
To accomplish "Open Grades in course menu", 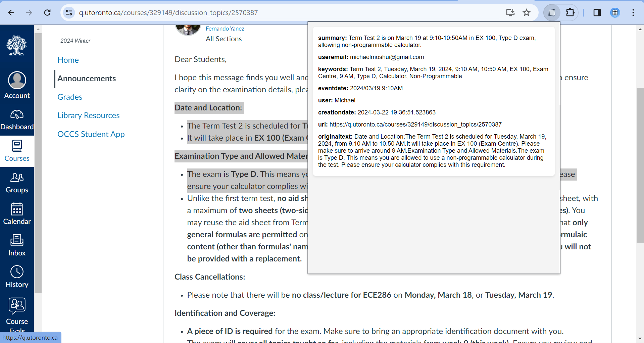I will [70, 97].
